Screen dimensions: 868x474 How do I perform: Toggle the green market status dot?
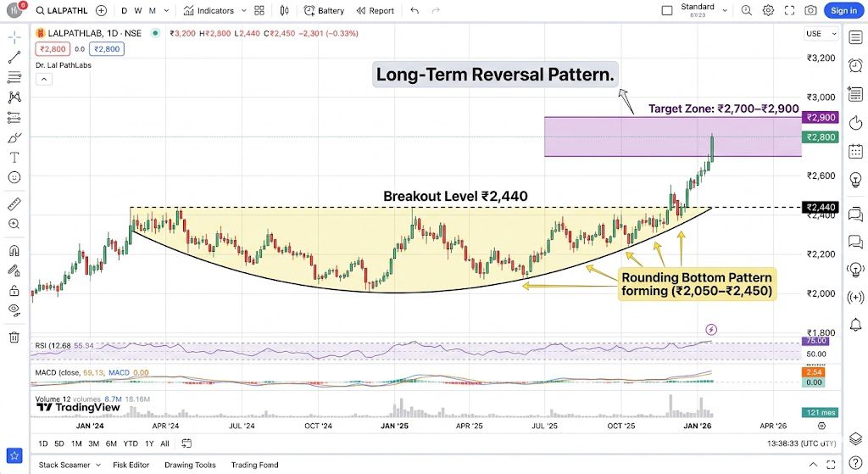(156, 33)
